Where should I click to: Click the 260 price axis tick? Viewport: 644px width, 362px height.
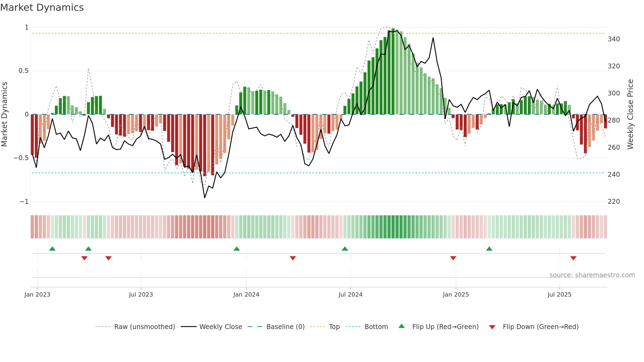tap(614, 147)
